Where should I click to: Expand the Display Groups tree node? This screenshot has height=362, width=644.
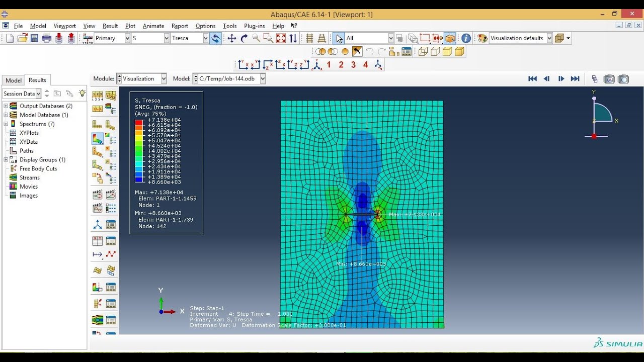click(x=6, y=160)
